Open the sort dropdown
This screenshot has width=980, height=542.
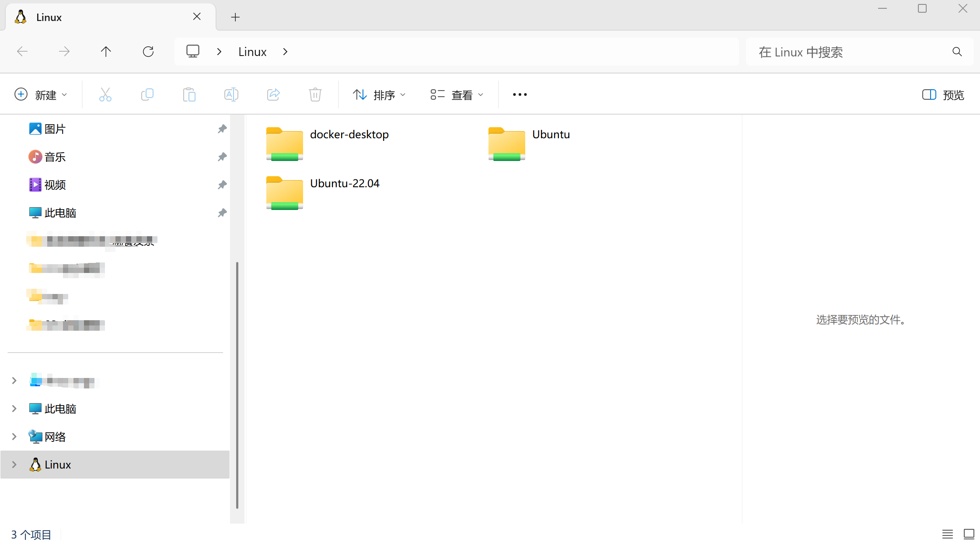coord(379,94)
